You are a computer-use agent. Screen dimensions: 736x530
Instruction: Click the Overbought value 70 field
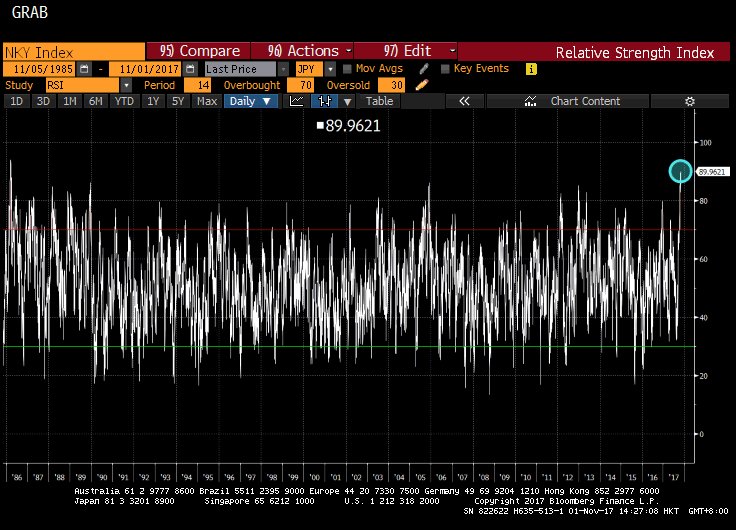(300, 85)
